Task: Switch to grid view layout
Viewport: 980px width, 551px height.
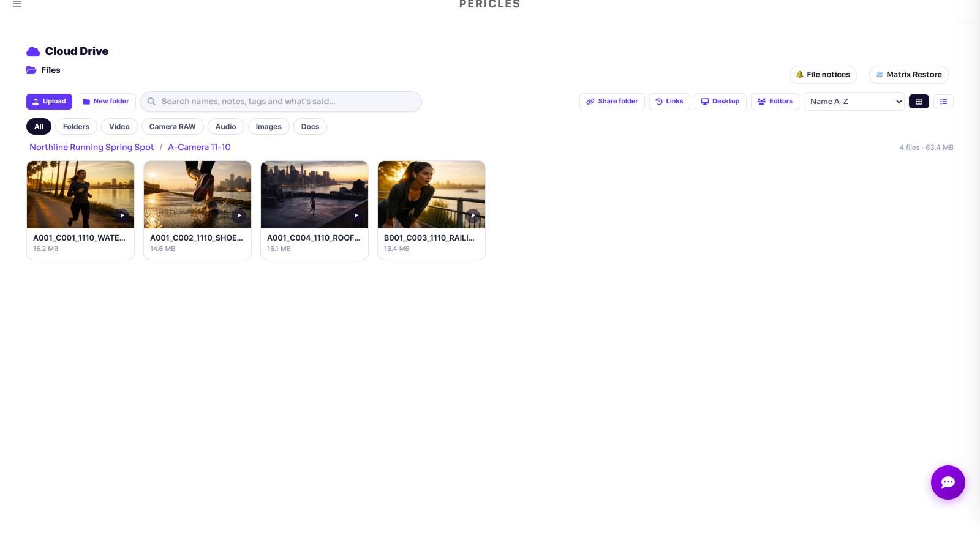Action: pyautogui.click(x=919, y=102)
